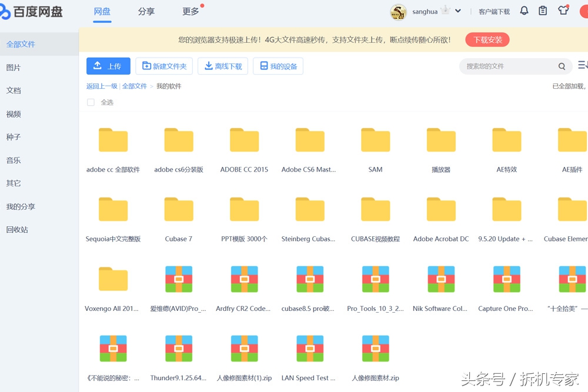588x392 pixels.
Task: Open the t-shirt skin icon
Action: pos(563,11)
